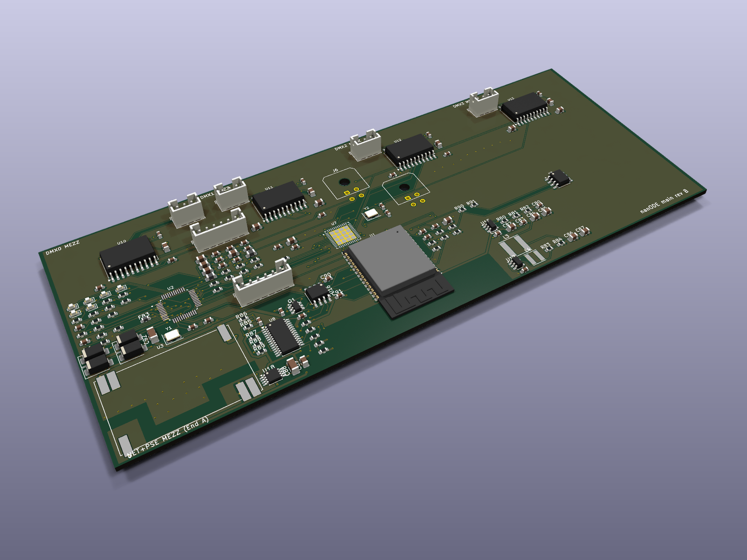Click the R82 resistor label
Screen dimensions: 747x560
pos(524,208)
